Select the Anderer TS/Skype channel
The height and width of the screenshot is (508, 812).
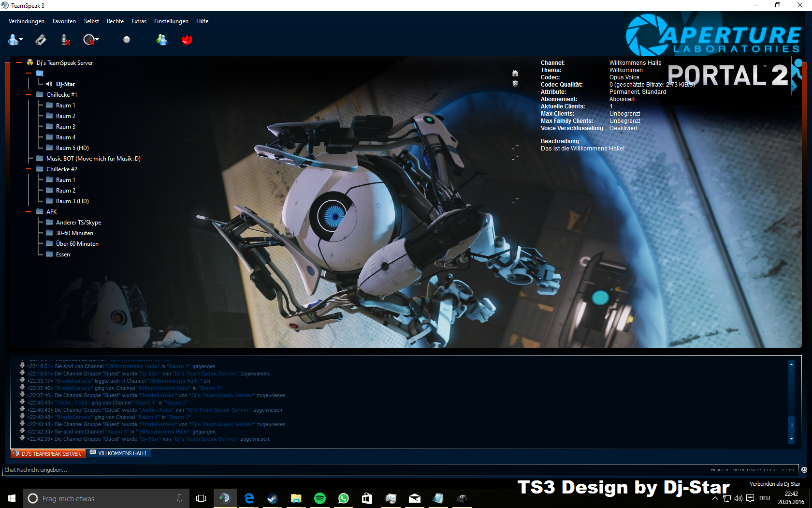pos(78,222)
